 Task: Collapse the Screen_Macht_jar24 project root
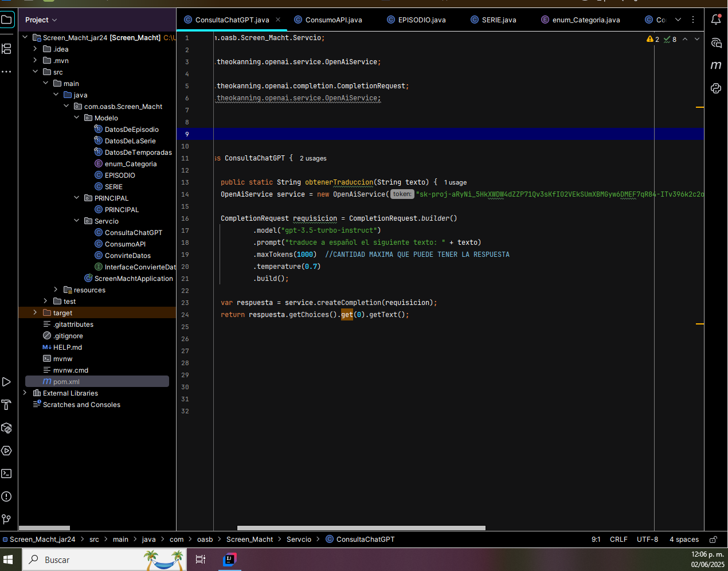pos(25,37)
